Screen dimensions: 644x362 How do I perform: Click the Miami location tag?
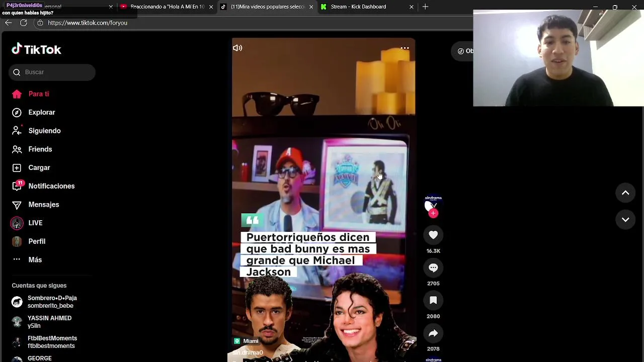pos(246,341)
